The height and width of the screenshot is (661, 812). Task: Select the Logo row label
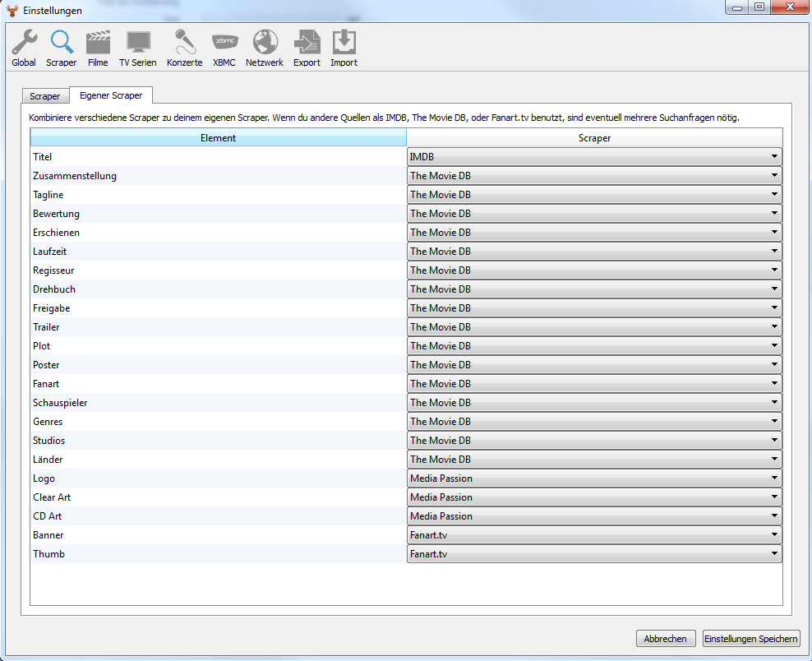coord(44,478)
